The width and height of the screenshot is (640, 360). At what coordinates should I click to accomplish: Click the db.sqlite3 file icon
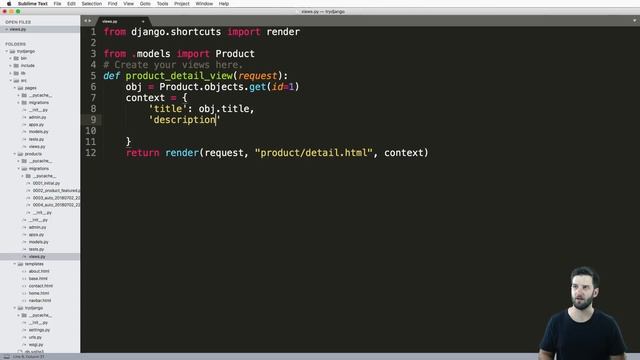(x=20, y=351)
